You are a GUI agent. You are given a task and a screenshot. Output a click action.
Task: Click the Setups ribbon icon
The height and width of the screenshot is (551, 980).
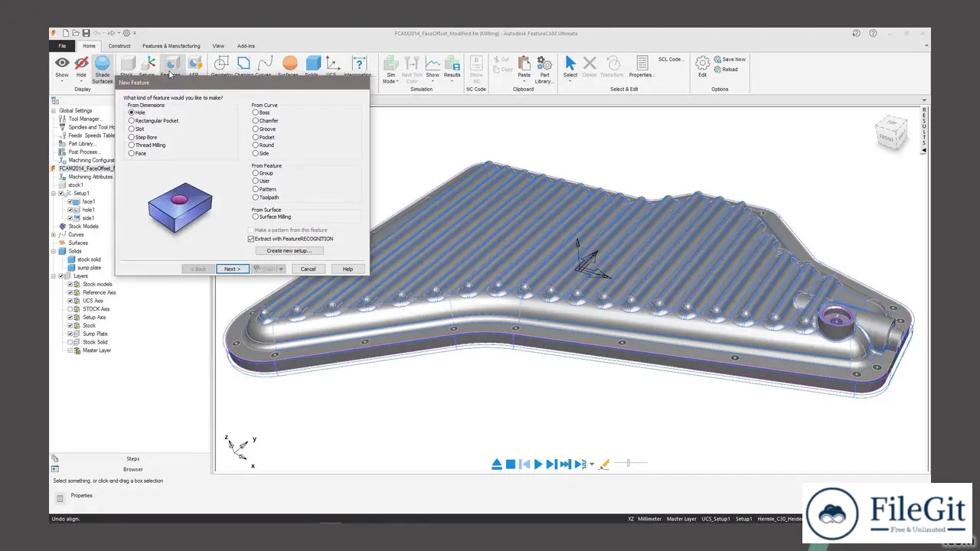149,64
